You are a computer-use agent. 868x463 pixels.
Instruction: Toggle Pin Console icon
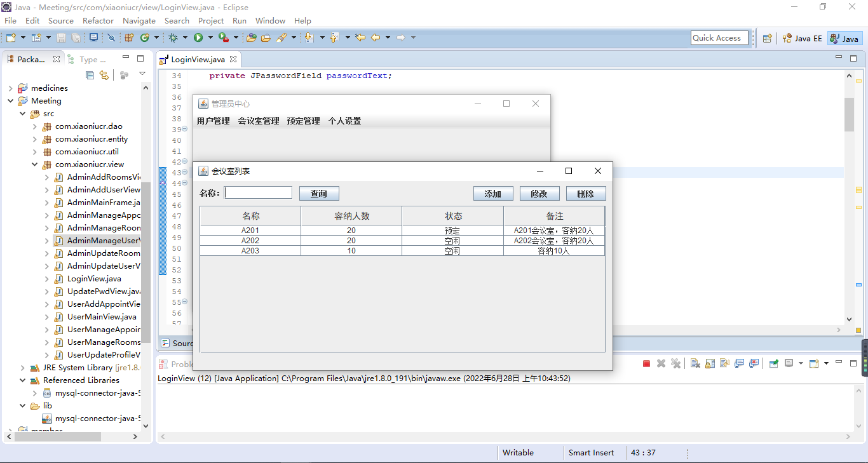(x=773, y=363)
